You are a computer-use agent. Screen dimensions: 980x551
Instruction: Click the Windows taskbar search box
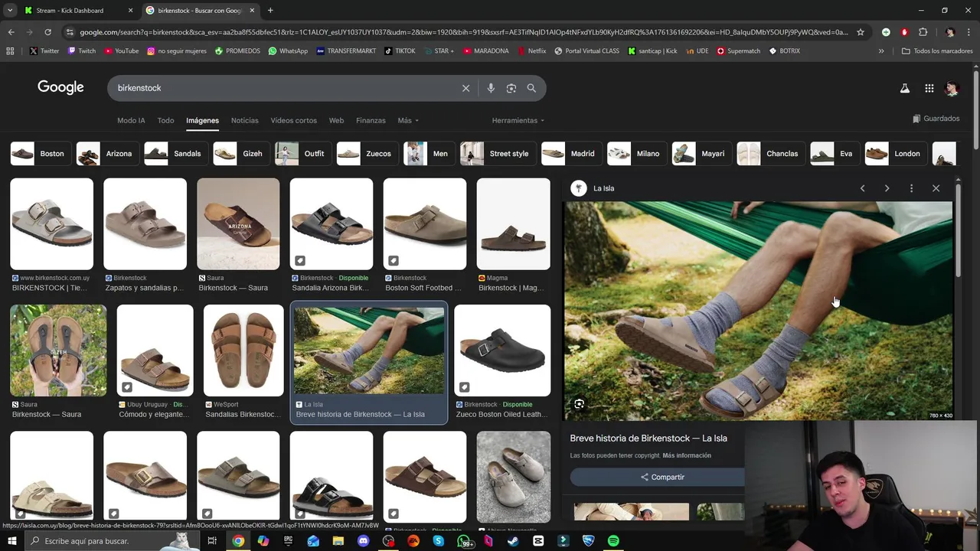pyautogui.click(x=111, y=541)
